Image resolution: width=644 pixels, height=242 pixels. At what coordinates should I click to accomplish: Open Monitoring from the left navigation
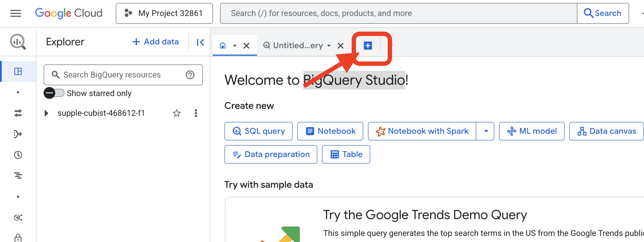(x=18, y=176)
